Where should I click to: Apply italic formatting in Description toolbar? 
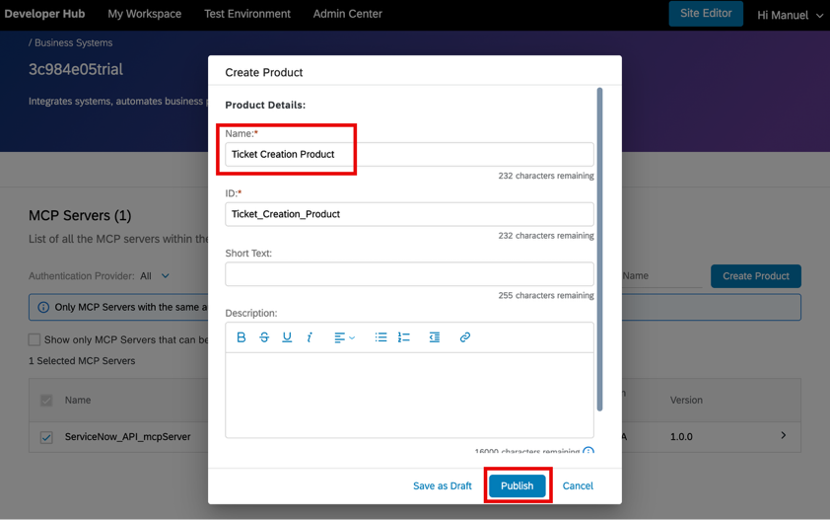[310, 337]
